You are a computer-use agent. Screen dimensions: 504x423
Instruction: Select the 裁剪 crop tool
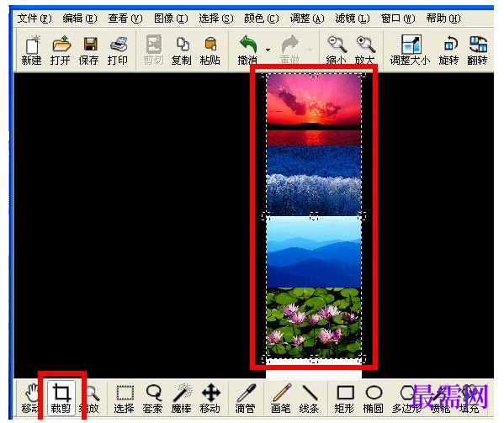click(61, 399)
